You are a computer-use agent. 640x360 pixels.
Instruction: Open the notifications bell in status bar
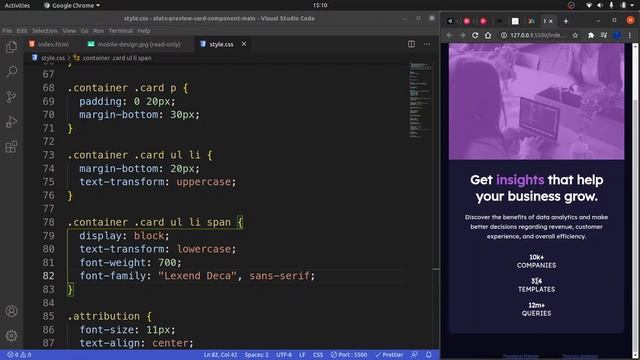(429, 355)
